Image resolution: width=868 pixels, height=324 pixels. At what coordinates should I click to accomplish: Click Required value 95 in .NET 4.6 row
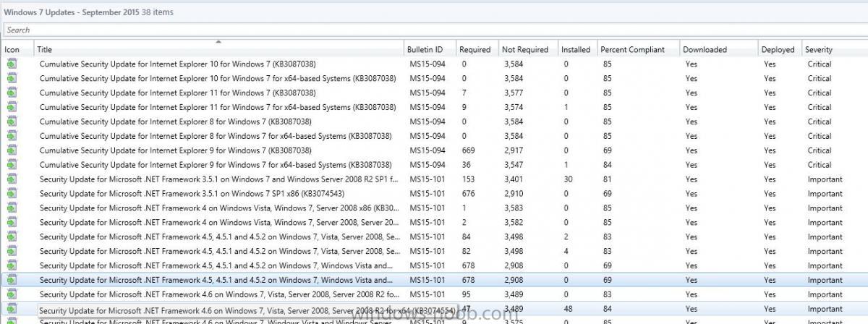click(x=465, y=295)
